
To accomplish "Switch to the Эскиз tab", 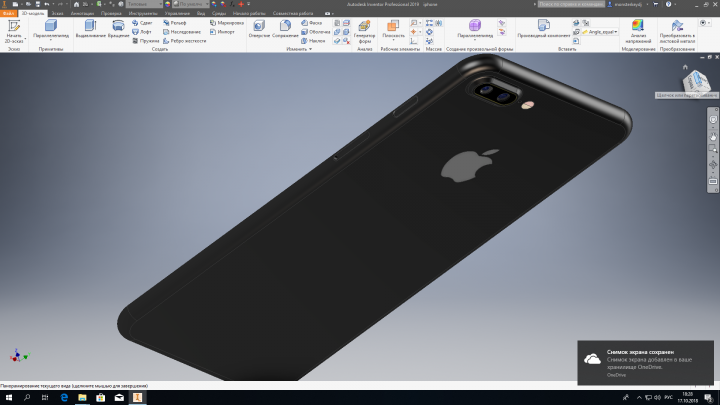I will pyautogui.click(x=57, y=13).
